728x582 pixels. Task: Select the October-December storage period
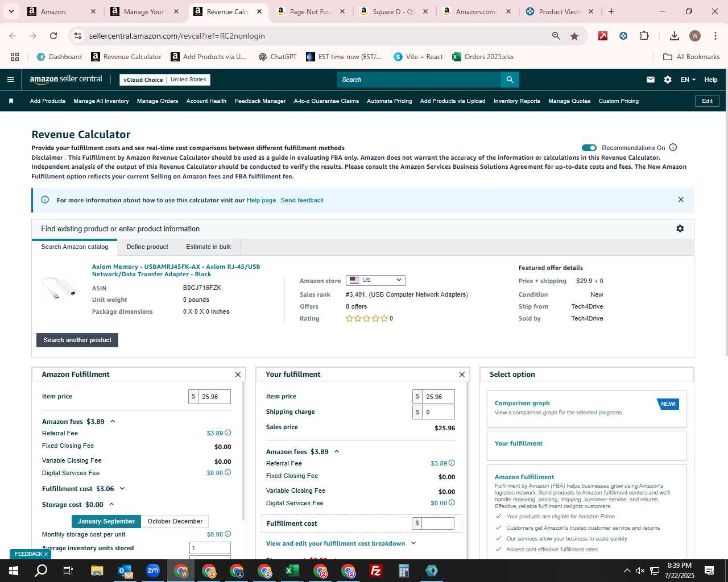175,521
